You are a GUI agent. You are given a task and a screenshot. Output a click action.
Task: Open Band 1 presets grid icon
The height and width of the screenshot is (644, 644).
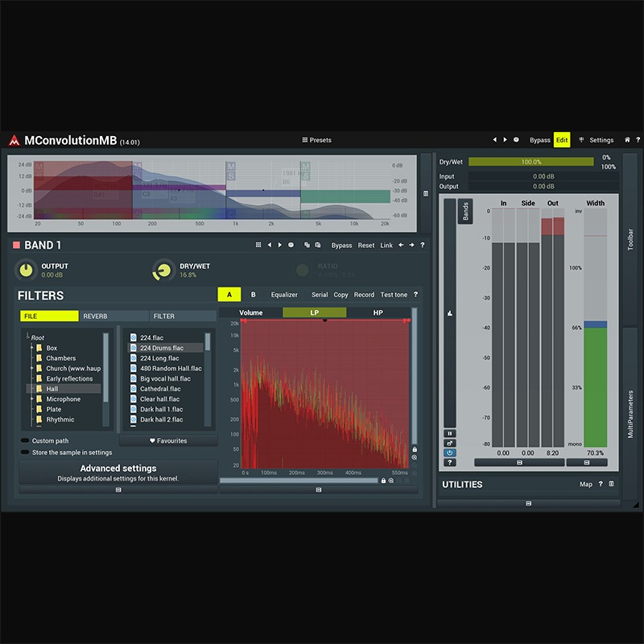click(x=258, y=245)
